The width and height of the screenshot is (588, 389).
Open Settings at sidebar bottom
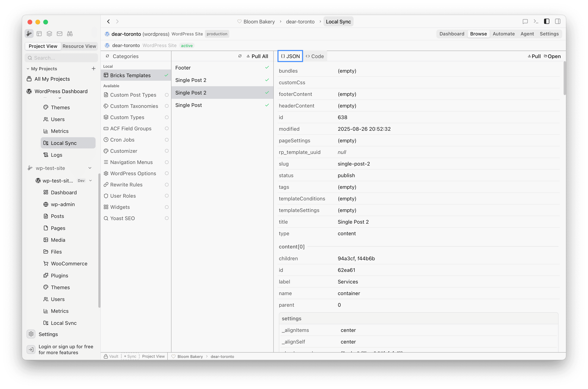click(x=48, y=334)
